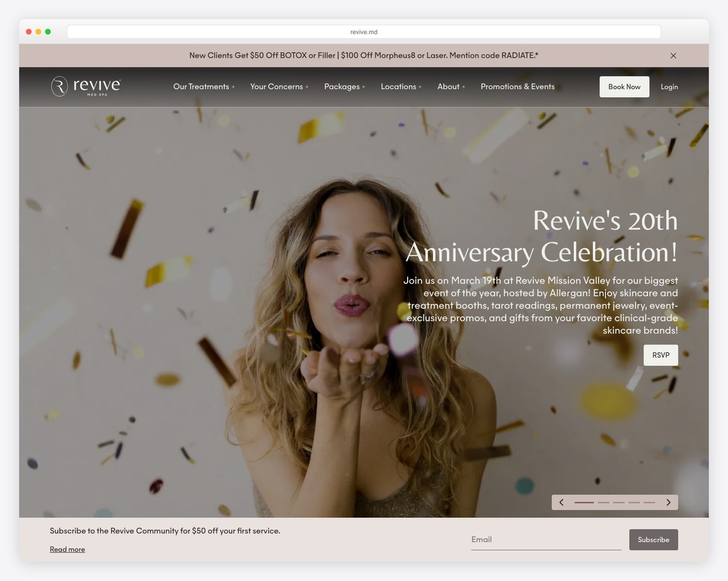
Task: Click the yellow minimize traffic light button
Action: 38,31
